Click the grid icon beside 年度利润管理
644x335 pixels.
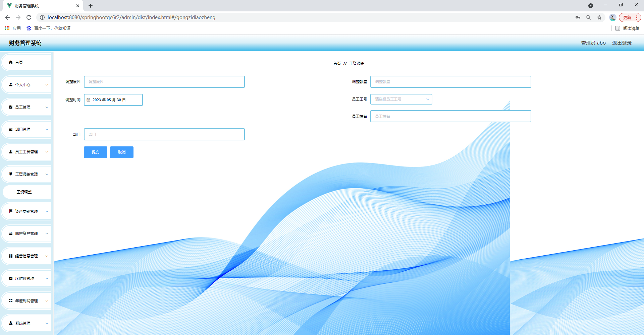click(11, 301)
